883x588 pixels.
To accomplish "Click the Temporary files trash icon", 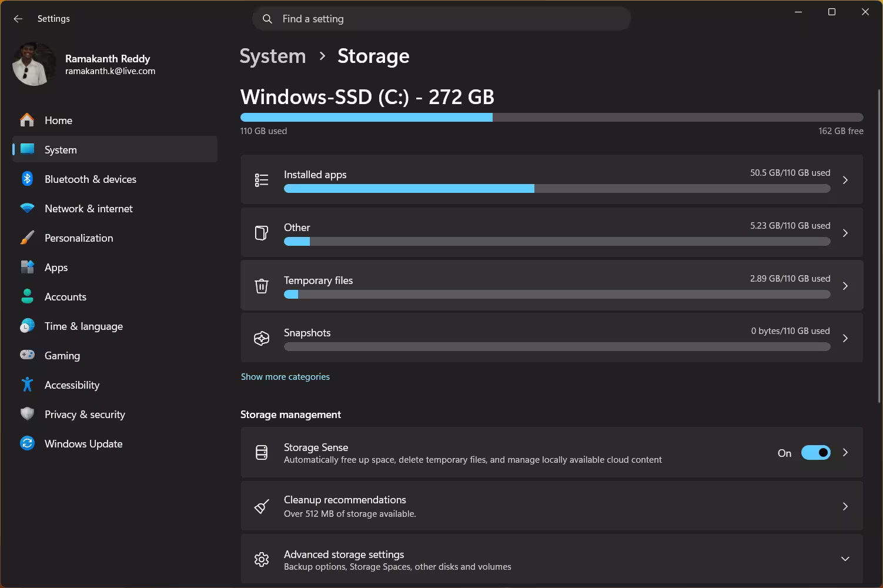I will 262,286.
